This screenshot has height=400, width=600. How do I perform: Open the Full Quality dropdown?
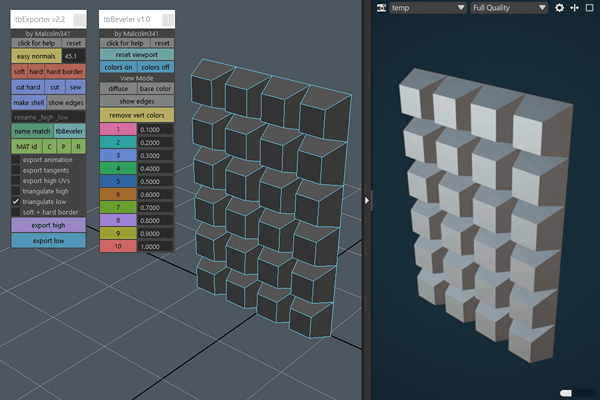click(509, 7)
